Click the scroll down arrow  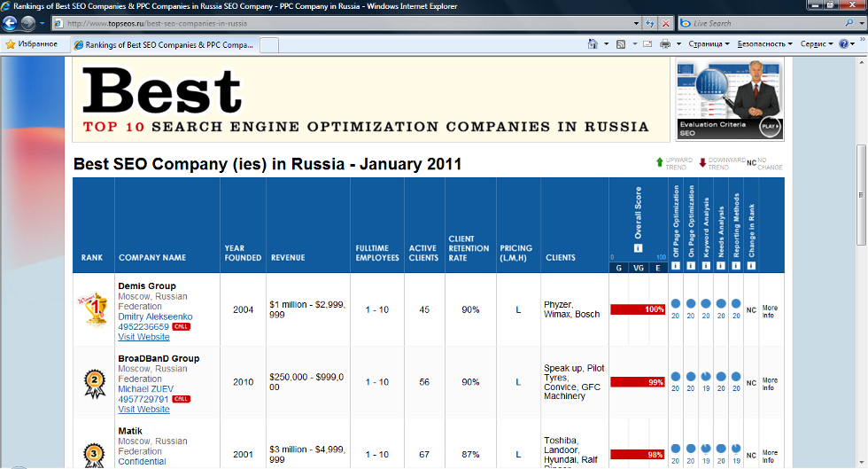861,462
